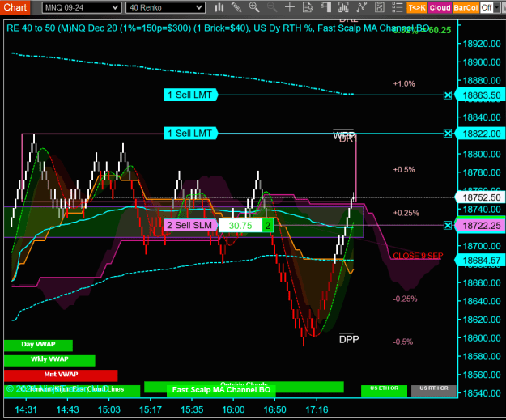
Task: Click the Mnt VWAP red label
Action: (x=61, y=375)
